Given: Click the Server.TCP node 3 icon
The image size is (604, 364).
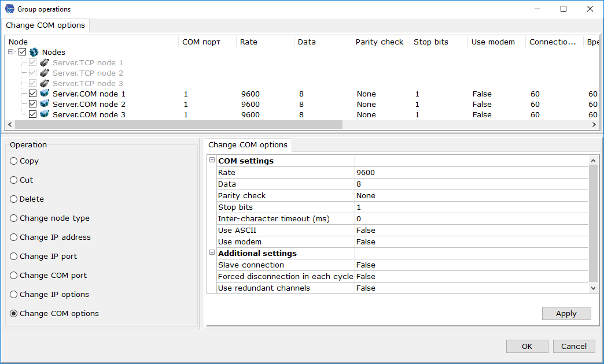Looking at the screenshot, I should (45, 83).
